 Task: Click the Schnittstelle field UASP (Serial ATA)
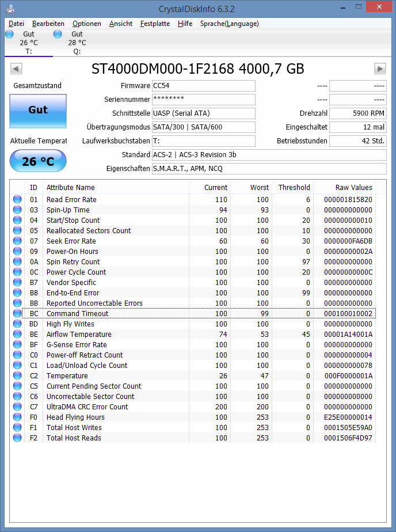coord(203,113)
